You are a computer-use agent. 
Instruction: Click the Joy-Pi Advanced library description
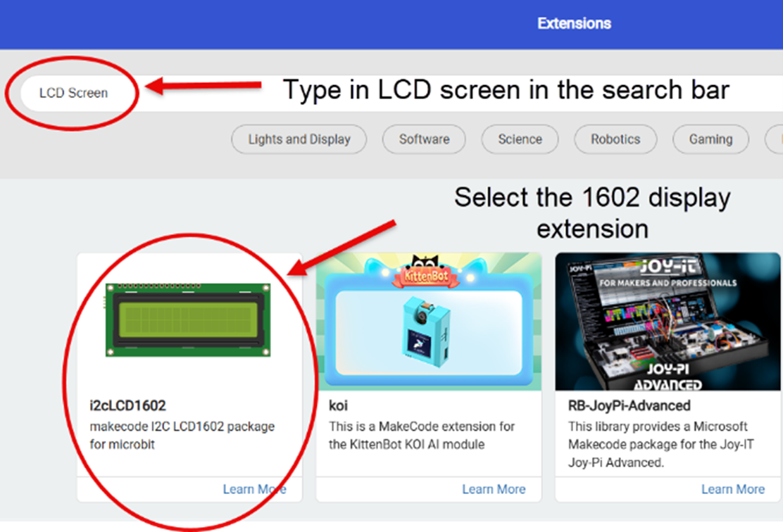(x=661, y=444)
